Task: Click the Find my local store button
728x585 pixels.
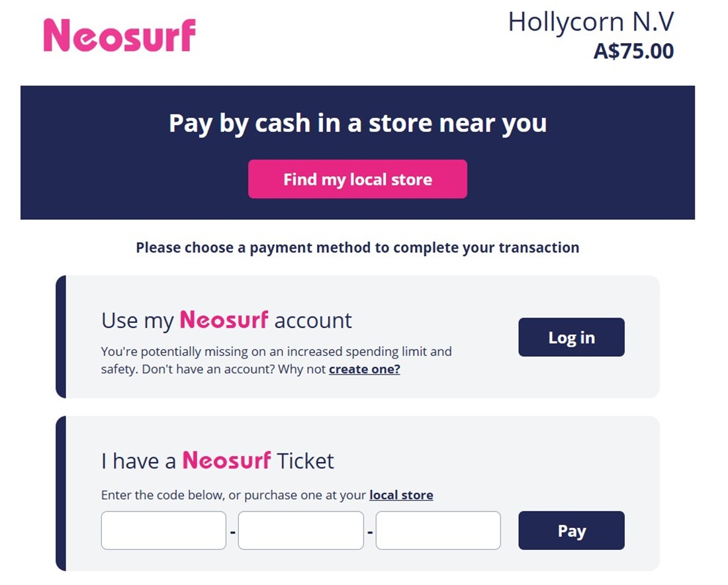Action: pyautogui.click(x=357, y=179)
